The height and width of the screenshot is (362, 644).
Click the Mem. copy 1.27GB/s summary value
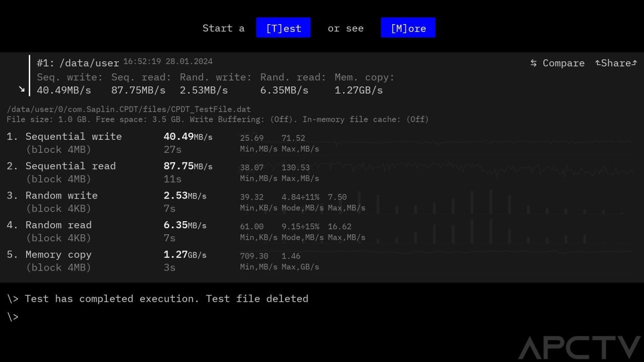pyautogui.click(x=358, y=90)
